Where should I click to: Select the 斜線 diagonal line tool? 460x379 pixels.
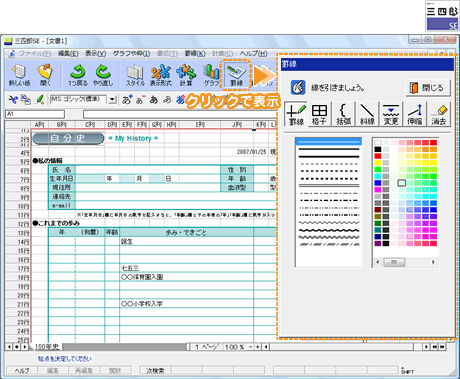point(367,114)
